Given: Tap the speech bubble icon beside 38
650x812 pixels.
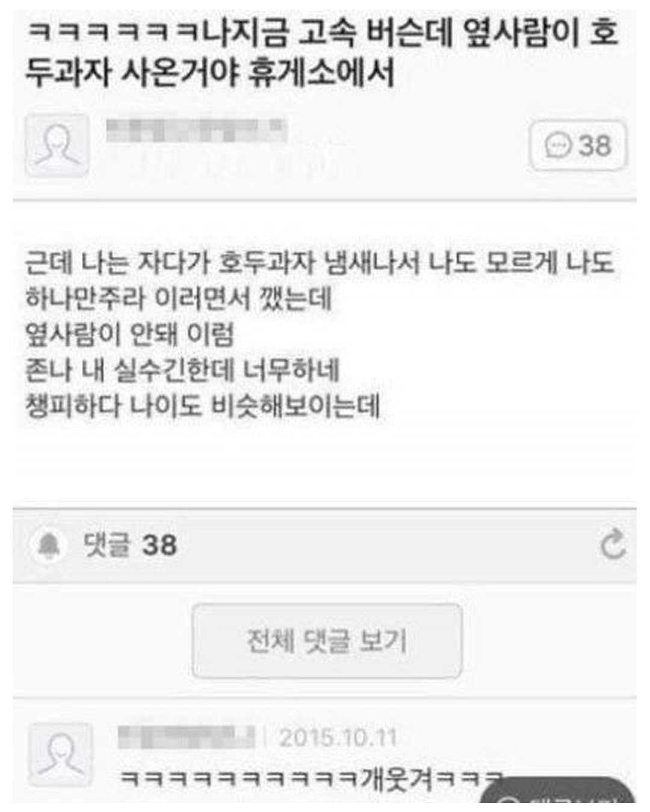Looking at the screenshot, I should (558, 146).
